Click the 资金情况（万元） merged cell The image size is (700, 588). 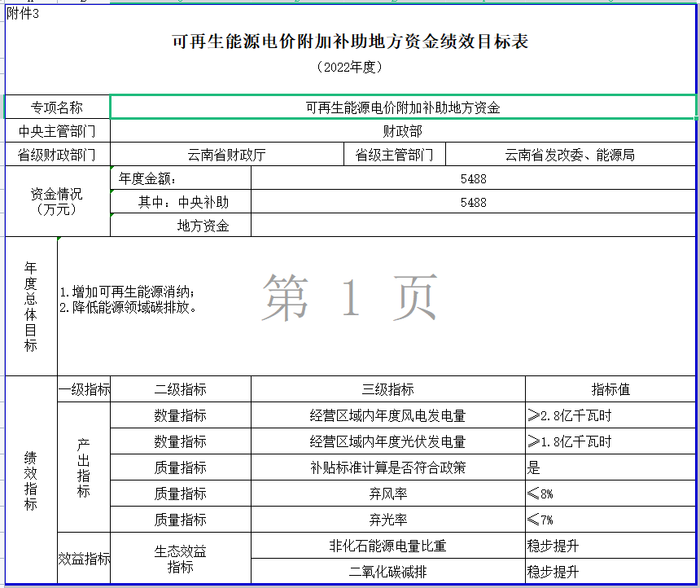click(x=57, y=202)
